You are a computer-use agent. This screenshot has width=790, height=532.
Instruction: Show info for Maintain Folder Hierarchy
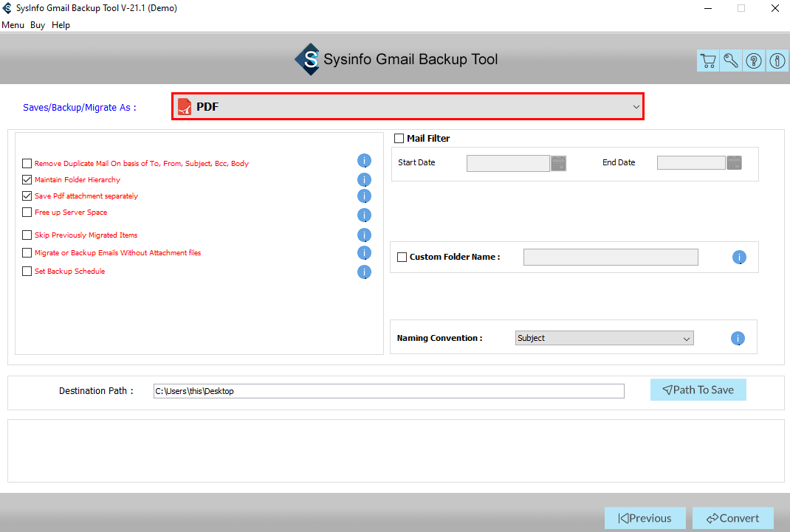click(x=364, y=180)
